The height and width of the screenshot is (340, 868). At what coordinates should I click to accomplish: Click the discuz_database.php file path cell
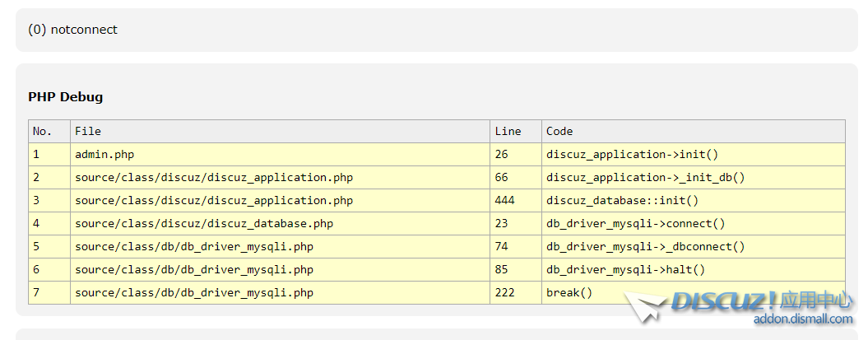204,223
